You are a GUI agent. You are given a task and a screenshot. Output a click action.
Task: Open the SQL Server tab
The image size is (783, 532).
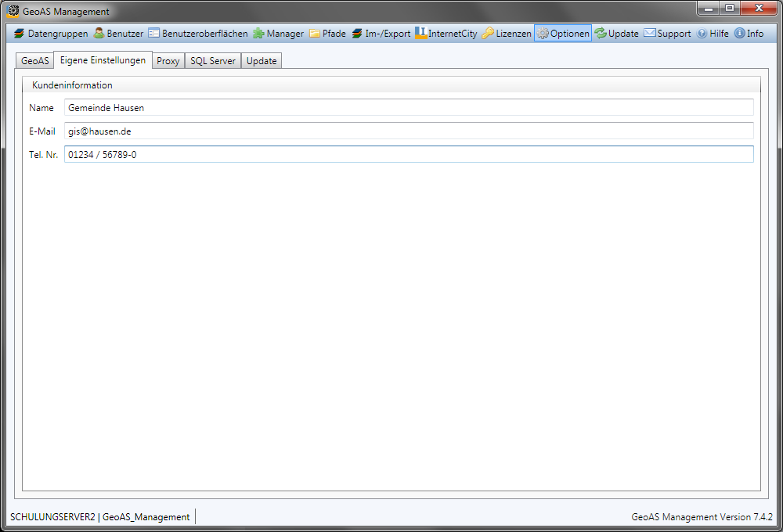(x=213, y=60)
